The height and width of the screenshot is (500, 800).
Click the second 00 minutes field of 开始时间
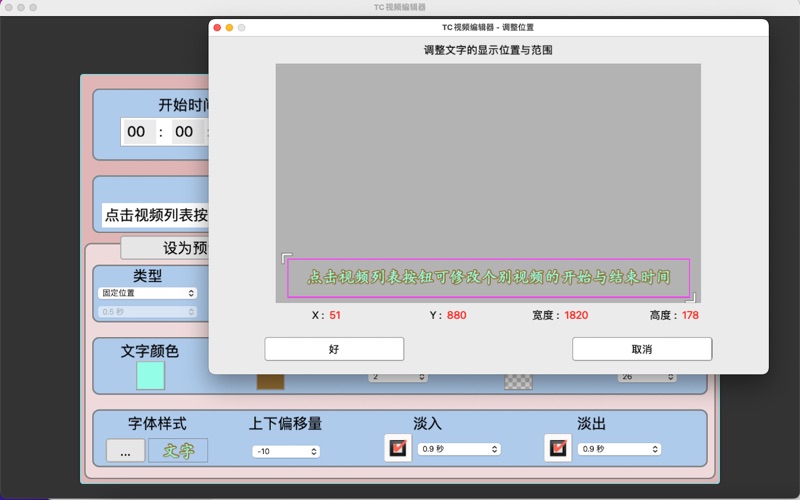click(185, 132)
